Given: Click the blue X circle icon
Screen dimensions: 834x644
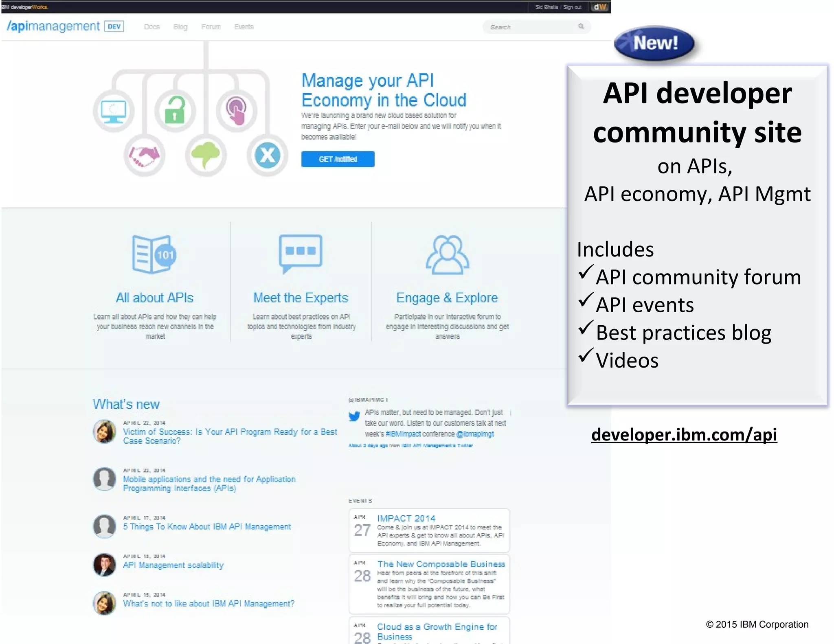Looking at the screenshot, I should 267,156.
